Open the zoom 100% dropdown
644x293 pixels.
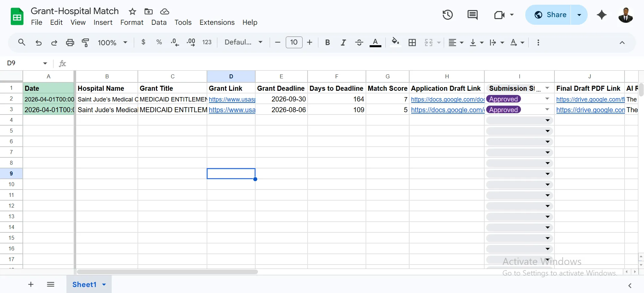click(x=112, y=43)
